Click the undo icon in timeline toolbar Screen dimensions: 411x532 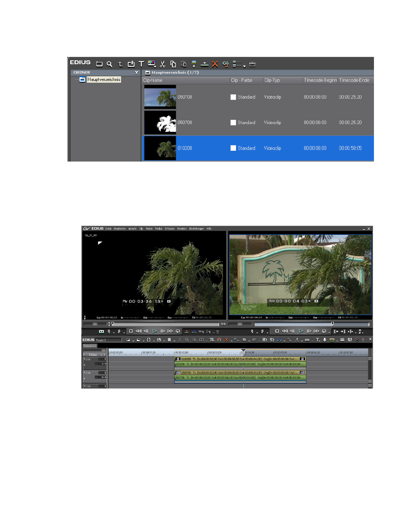[244, 340]
